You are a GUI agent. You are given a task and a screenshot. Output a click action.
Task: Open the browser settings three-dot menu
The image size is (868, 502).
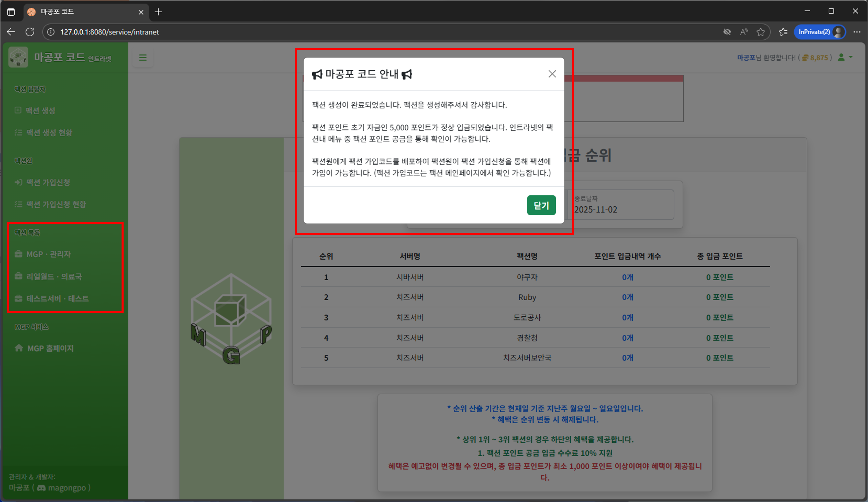click(857, 32)
